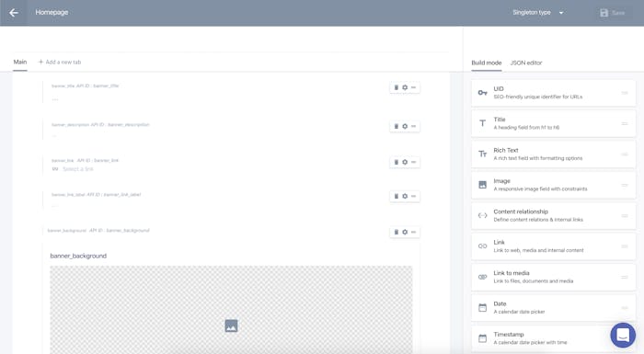Click the banner_description API ID text
Screen dimensions: 644x354
coord(121,124)
